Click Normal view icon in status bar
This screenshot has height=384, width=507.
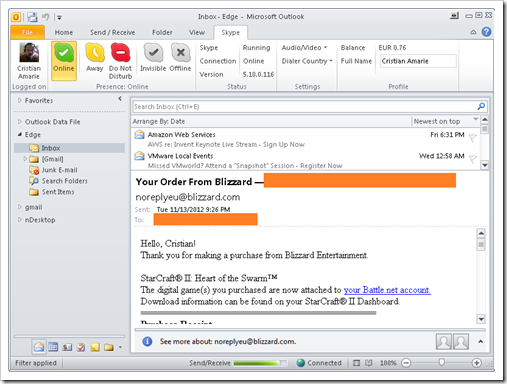point(356,363)
